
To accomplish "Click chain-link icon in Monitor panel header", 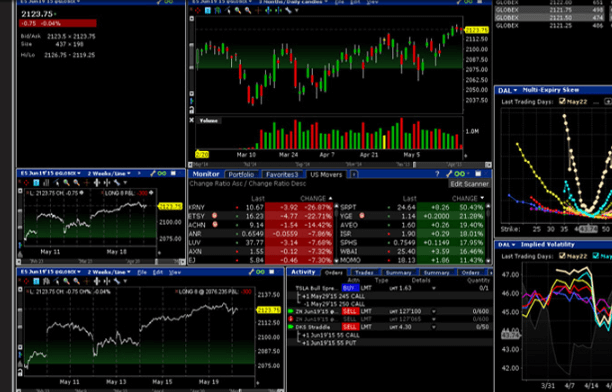I will (x=460, y=174).
